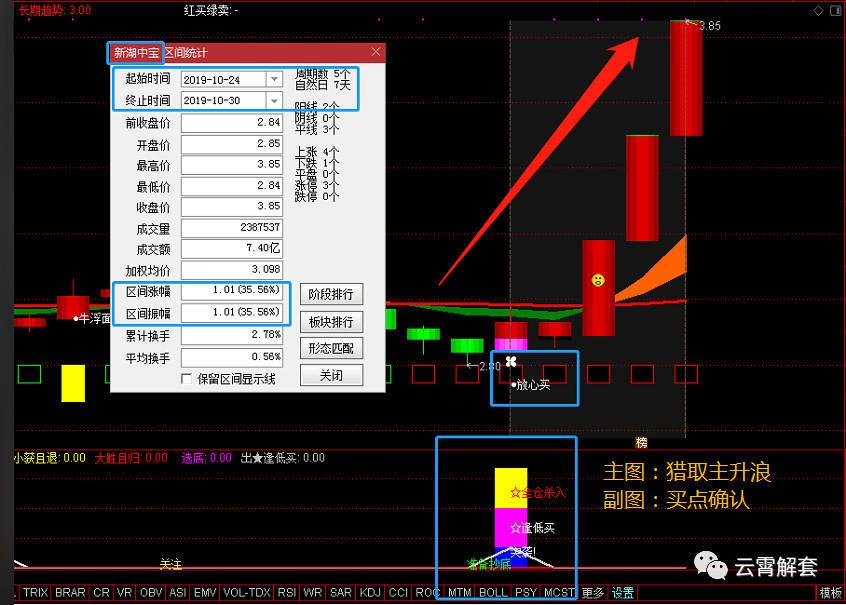Open 形态匹配 pattern matching
The image size is (846, 605).
click(331, 349)
